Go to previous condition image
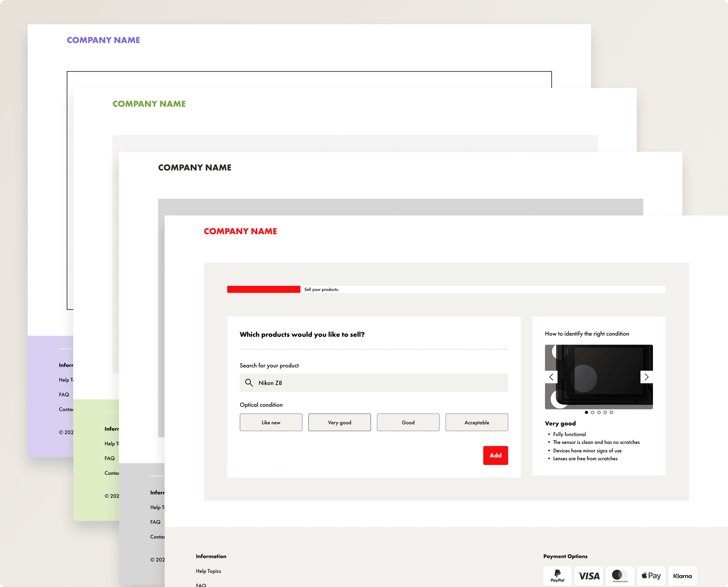This screenshot has width=728, height=587. click(551, 377)
